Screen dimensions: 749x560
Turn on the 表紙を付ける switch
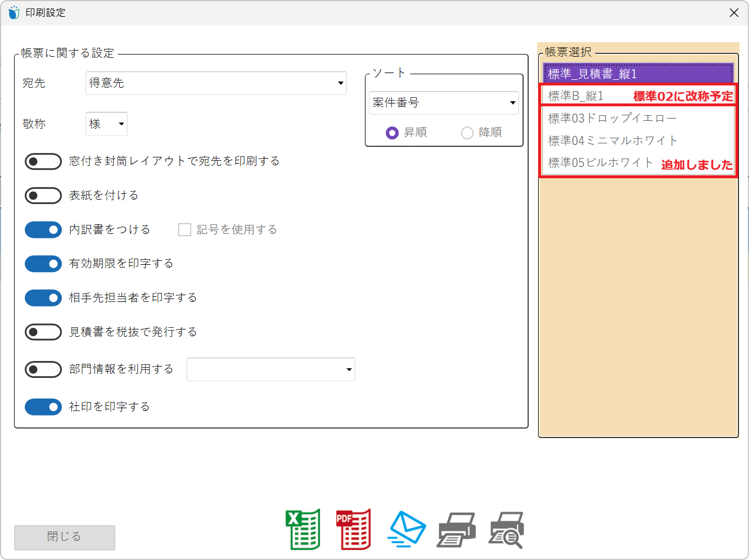coord(43,196)
